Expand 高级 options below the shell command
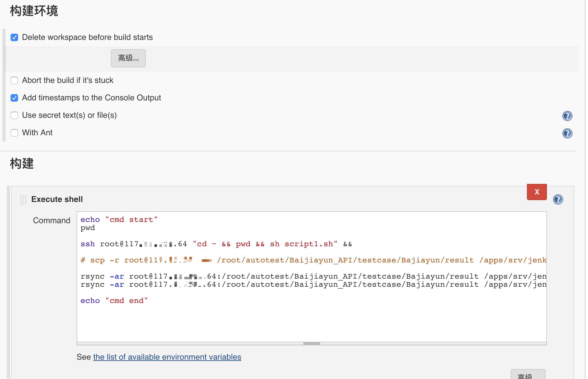The height and width of the screenshot is (379, 588). pos(528,375)
